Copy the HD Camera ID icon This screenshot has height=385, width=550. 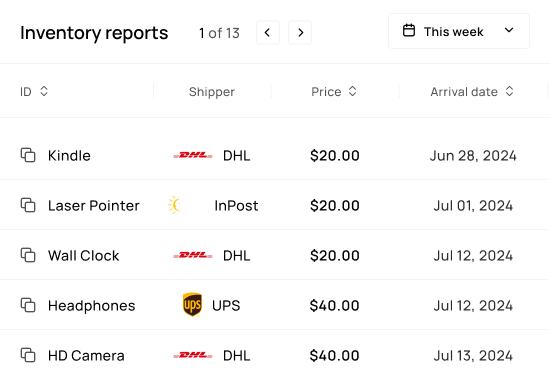pyautogui.click(x=28, y=355)
